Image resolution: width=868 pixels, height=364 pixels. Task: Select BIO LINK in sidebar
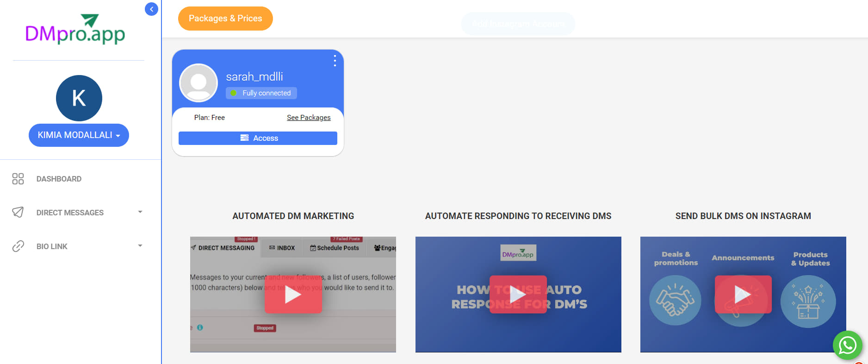click(x=52, y=246)
